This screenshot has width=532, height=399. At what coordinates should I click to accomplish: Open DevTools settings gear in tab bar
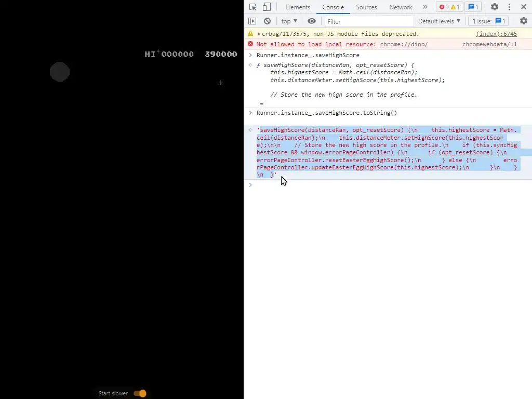(x=495, y=7)
